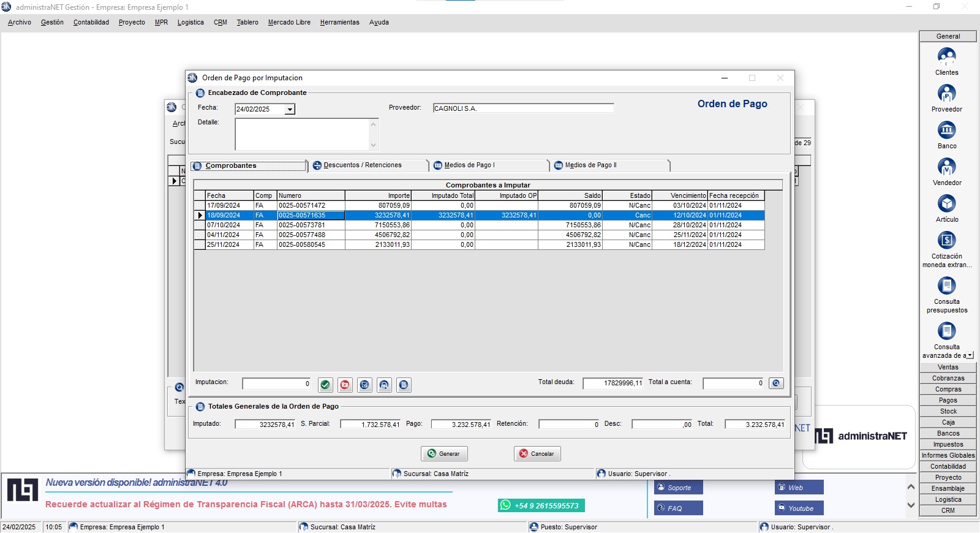Expand the Stock sidebar section

click(948, 411)
